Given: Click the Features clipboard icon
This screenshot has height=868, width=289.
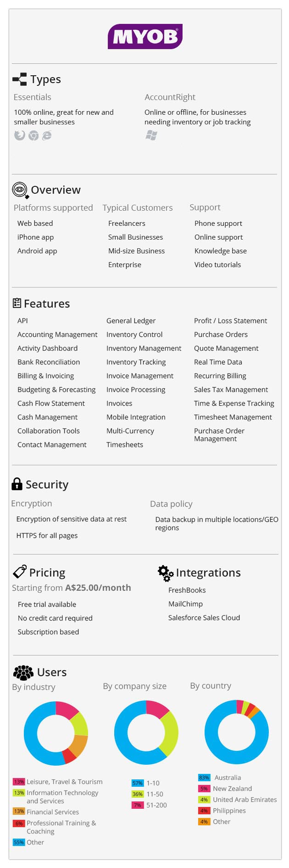Looking at the screenshot, I should point(17,303).
